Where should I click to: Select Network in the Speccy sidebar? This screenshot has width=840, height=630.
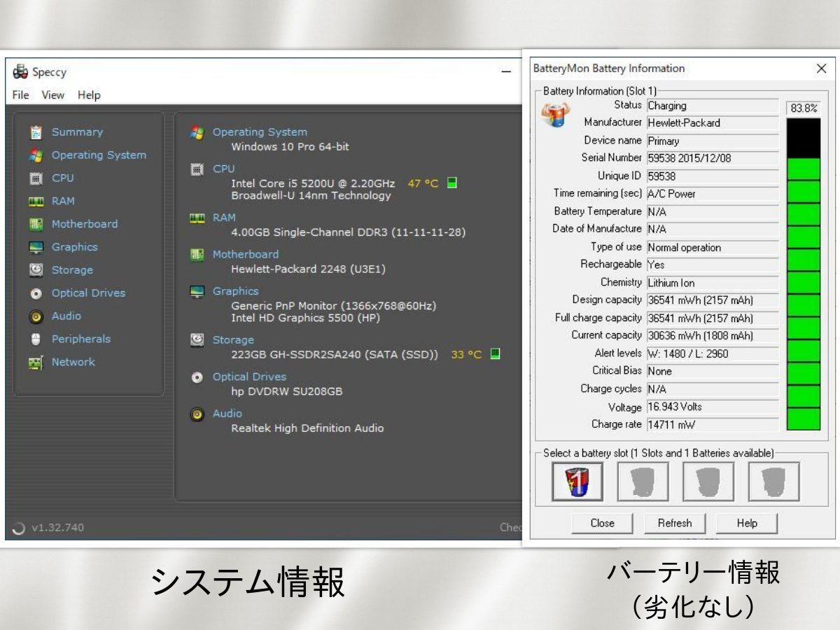pyautogui.click(x=73, y=363)
